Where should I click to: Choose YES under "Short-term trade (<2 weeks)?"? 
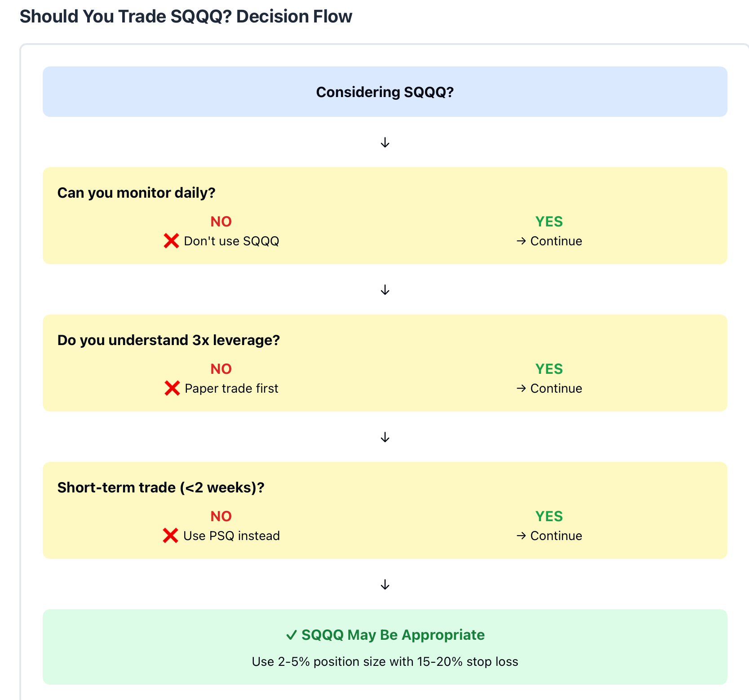pos(549,516)
